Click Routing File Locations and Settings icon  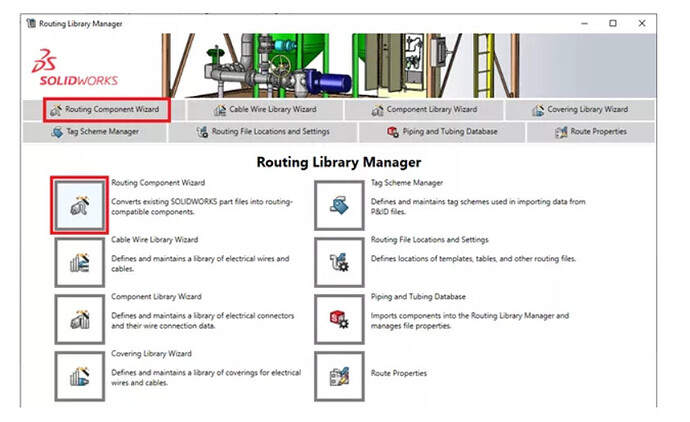point(339,262)
